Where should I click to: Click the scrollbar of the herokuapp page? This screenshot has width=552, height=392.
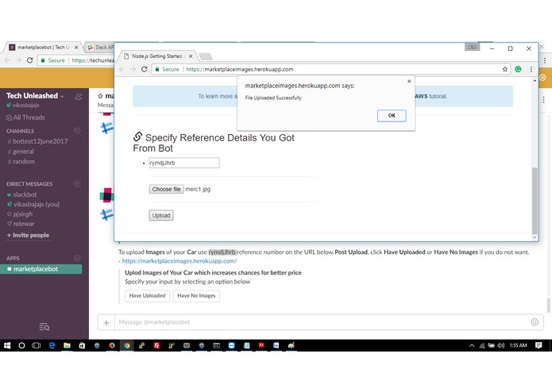(535, 201)
